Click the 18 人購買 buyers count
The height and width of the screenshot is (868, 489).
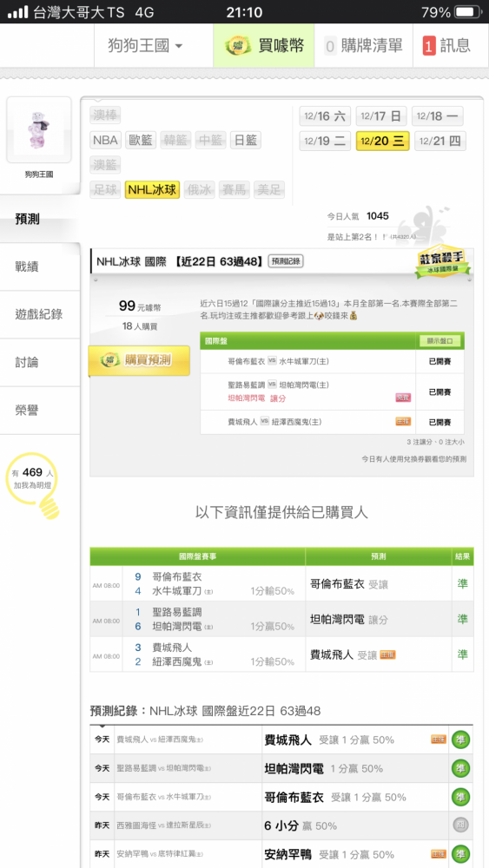[140, 326]
